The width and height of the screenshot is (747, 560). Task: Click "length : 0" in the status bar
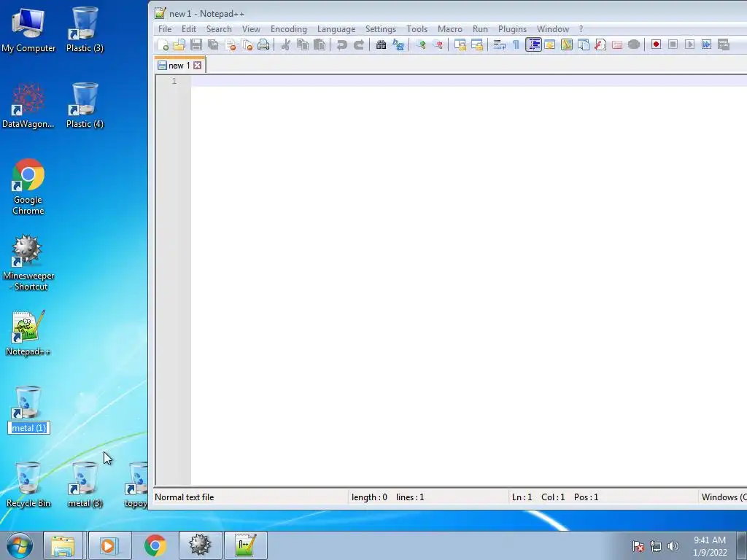pos(369,497)
